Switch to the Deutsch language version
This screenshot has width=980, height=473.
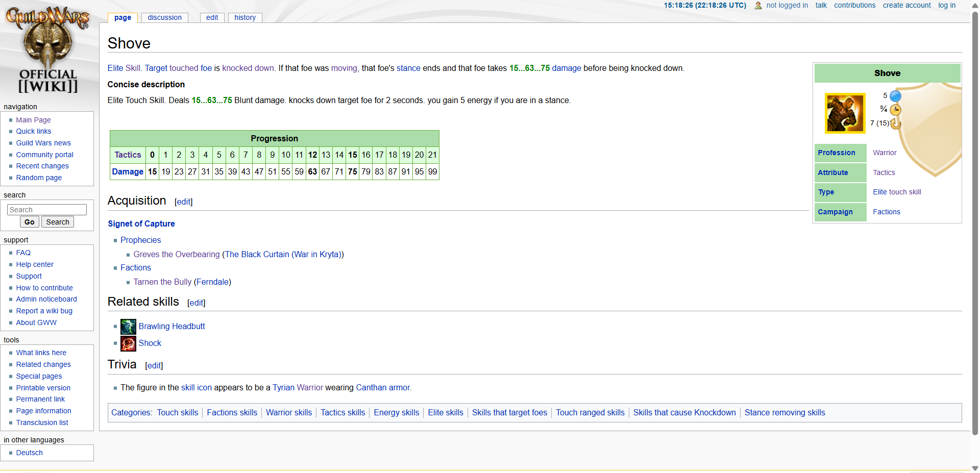[x=29, y=453]
